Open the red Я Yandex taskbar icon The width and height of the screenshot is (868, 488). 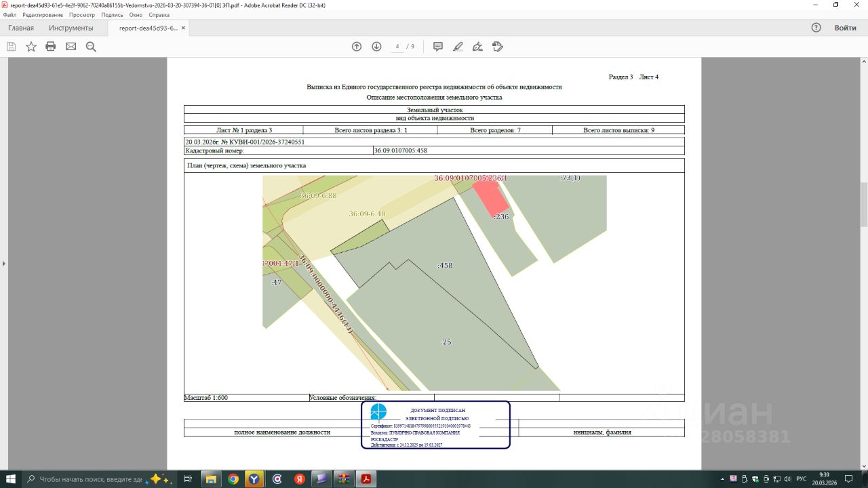click(299, 479)
